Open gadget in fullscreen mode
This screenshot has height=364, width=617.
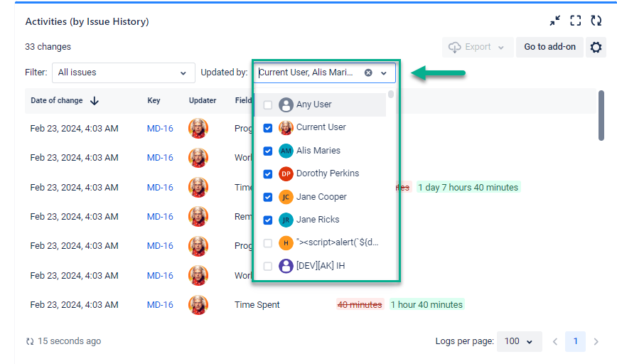tap(576, 21)
